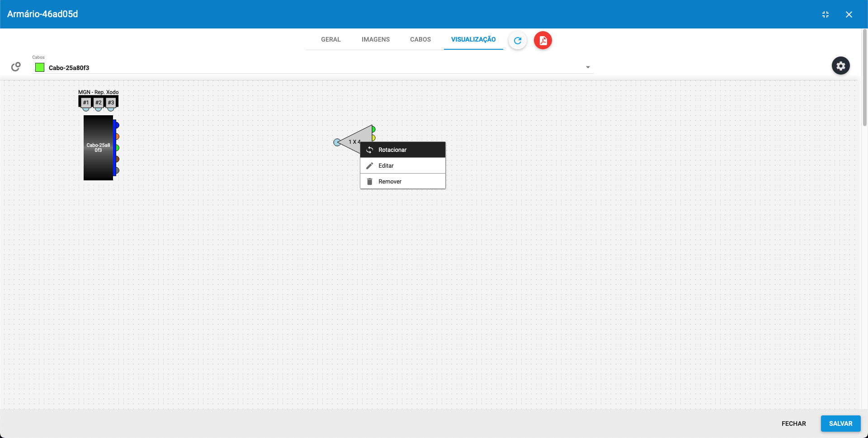This screenshot has height=438, width=868.
Task: Choose Remover from the context menu
Action: tap(403, 181)
